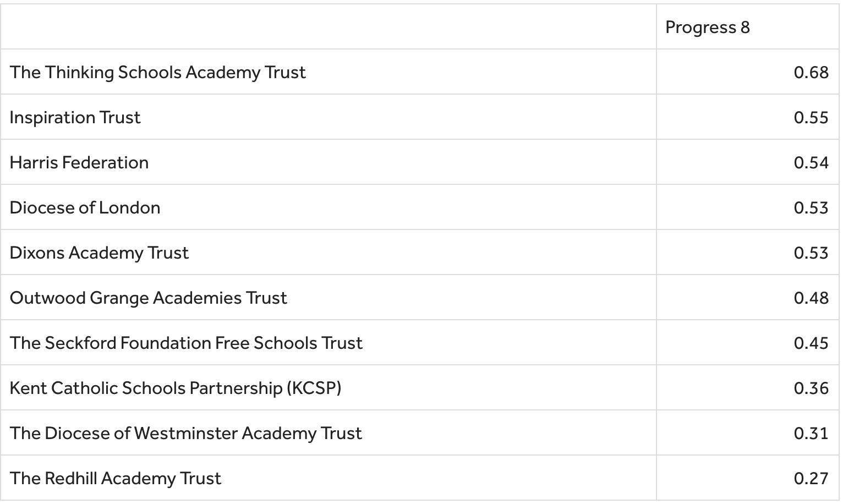
Task: Click the 0.68 Progress 8 score
Action: coord(811,73)
